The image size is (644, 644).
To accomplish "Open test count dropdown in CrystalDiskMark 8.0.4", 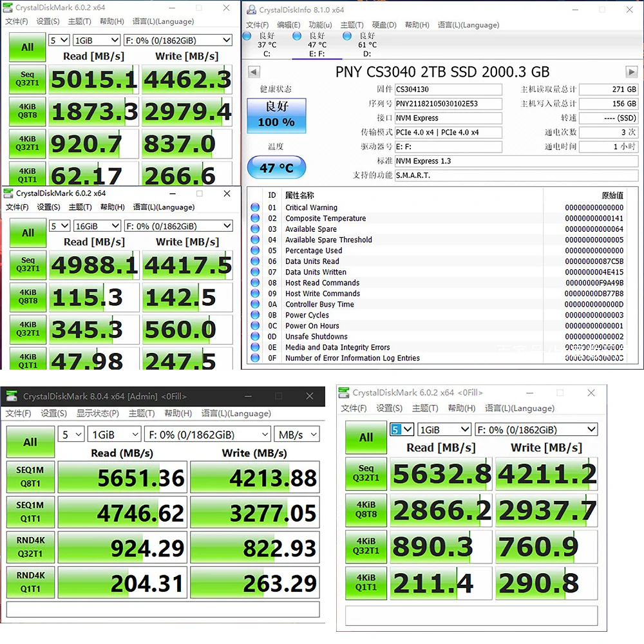I will (71, 435).
